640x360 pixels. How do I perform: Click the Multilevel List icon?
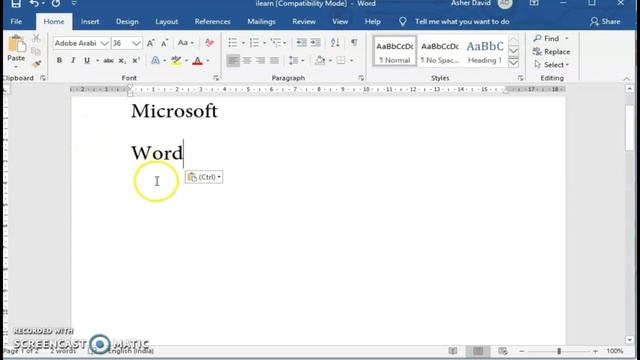click(276, 42)
